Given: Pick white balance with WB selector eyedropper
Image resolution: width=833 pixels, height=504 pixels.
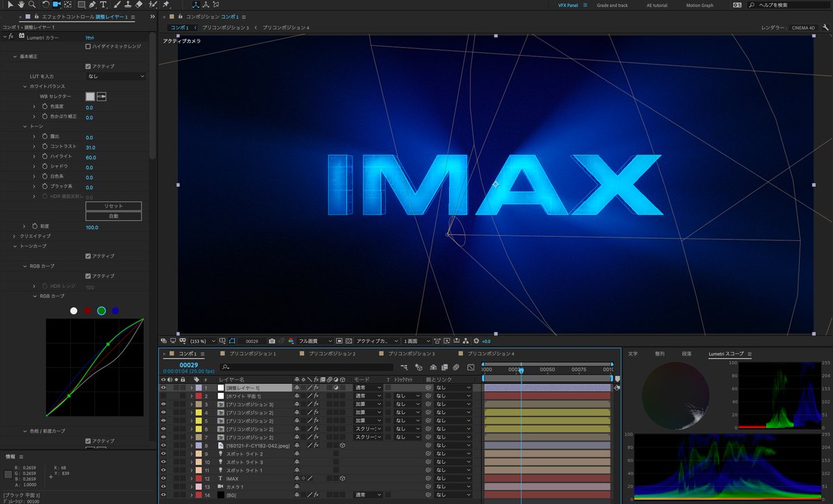Looking at the screenshot, I should [101, 96].
